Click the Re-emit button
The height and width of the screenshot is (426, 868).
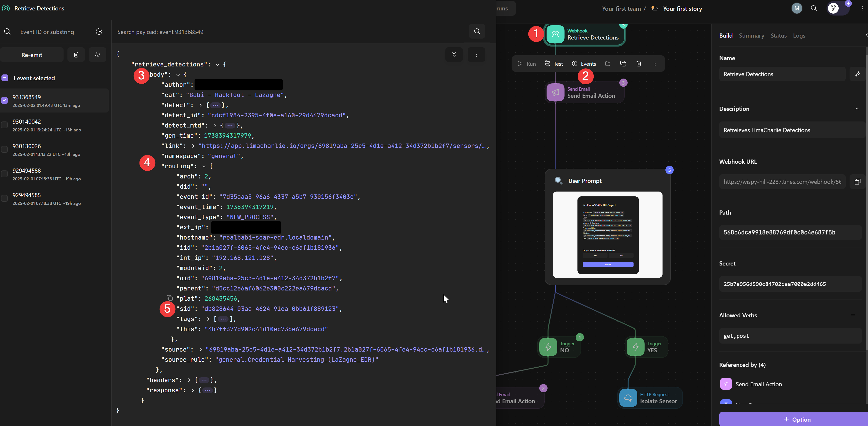32,55
